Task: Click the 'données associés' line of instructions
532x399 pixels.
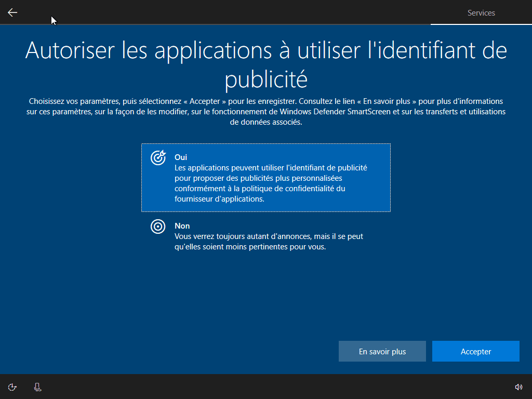Action: pos(266,123)
